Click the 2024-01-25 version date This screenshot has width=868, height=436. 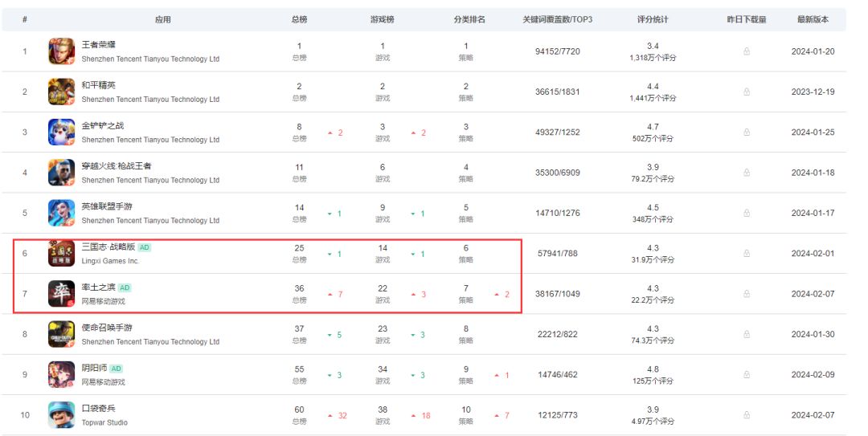point(813,132)
